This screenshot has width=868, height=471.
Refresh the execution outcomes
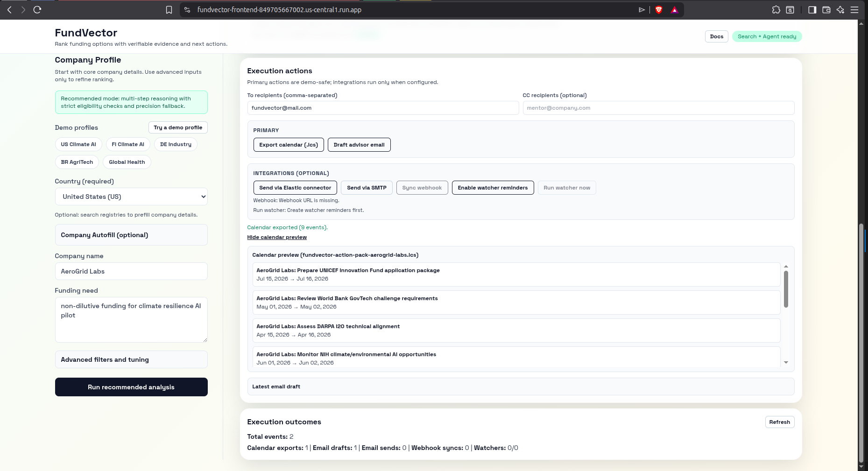tap(780, 422)
